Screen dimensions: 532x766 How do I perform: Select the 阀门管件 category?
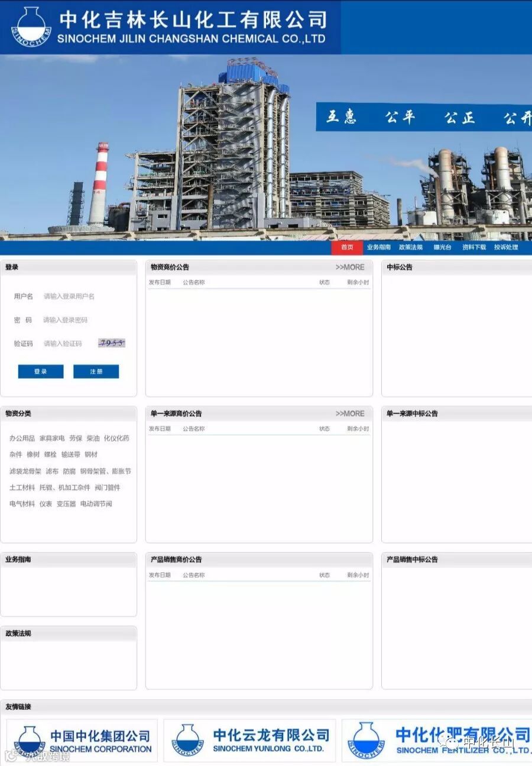coord(108,487)
